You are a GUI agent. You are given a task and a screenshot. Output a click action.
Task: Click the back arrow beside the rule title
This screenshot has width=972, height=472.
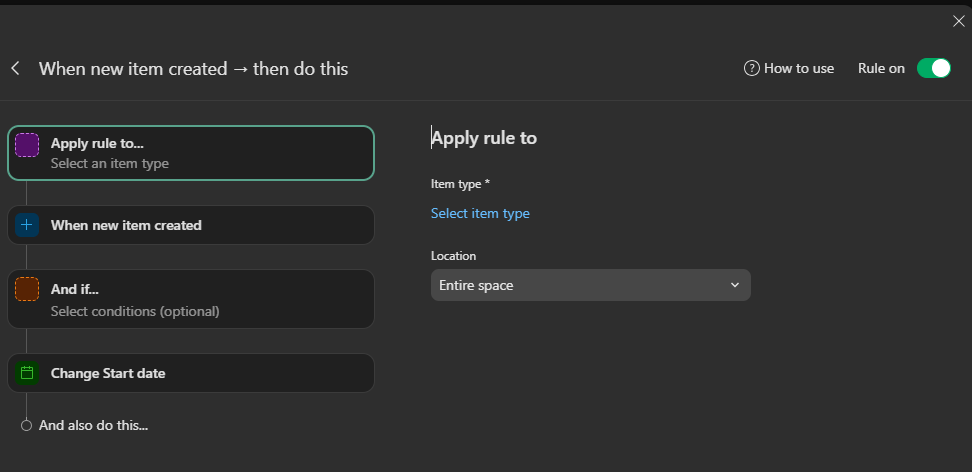15,69
